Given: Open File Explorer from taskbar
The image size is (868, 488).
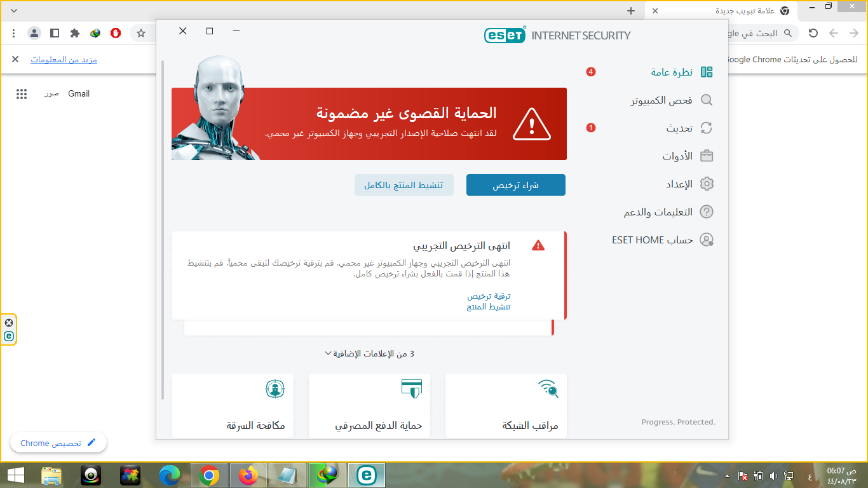Looking at the screenshot, I should pos(51,475).
